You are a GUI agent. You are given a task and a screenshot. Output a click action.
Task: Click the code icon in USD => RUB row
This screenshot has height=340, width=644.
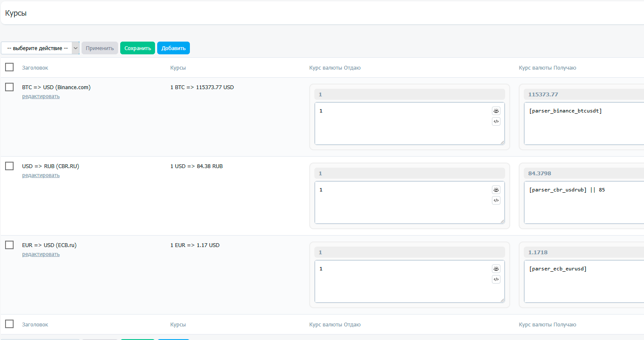coord(496,200)
